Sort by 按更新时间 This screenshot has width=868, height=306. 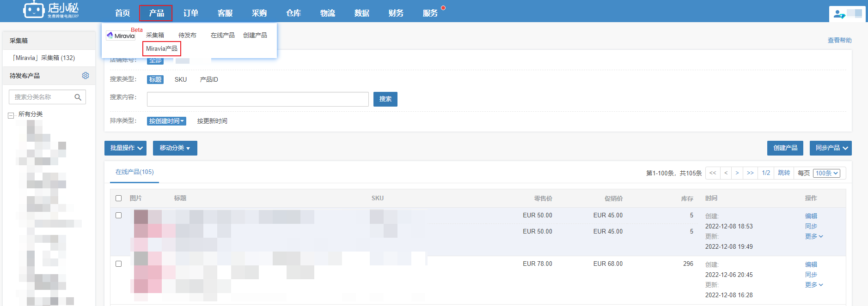pos(212,121)
